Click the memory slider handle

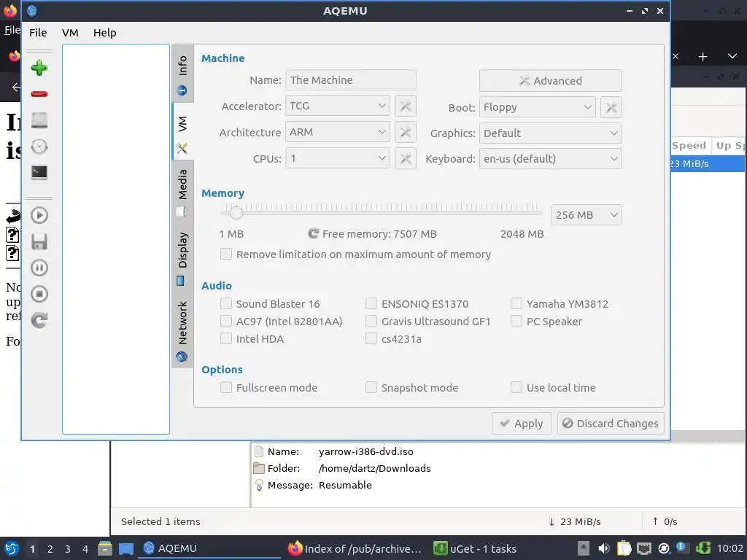pyautogui.click(x=236, y=212)
